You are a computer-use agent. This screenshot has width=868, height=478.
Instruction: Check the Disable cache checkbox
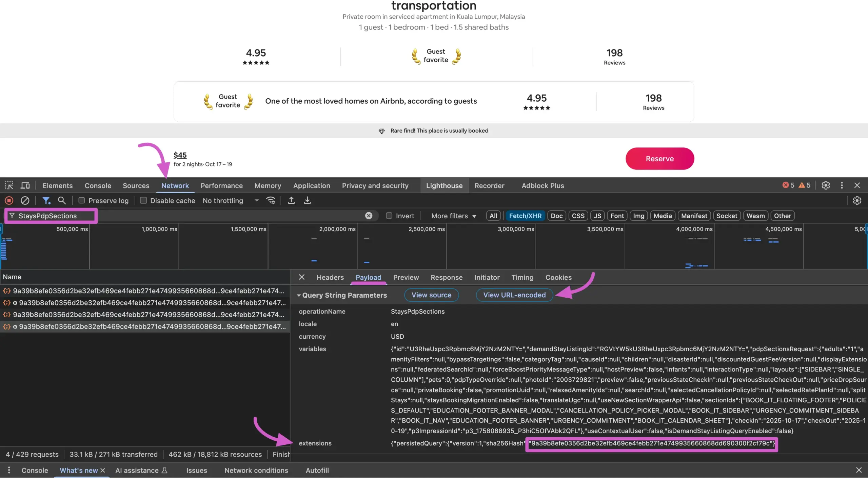(x=143, y=201)
